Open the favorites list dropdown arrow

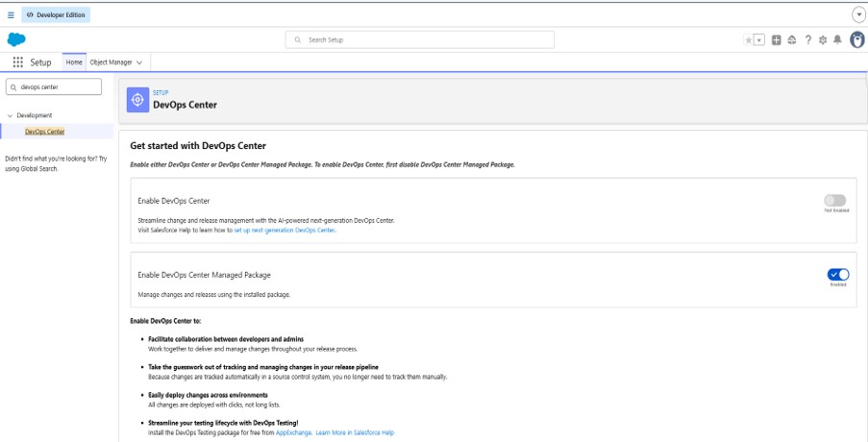[x=759, y=39]
